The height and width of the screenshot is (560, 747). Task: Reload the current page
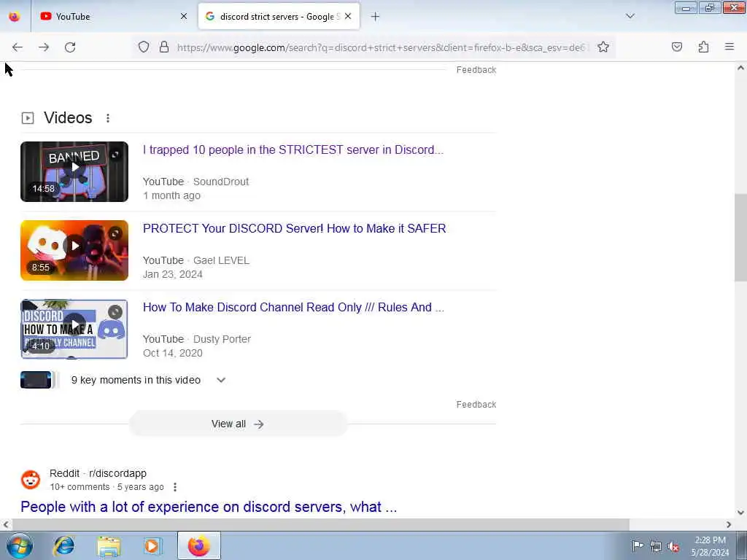70,47
